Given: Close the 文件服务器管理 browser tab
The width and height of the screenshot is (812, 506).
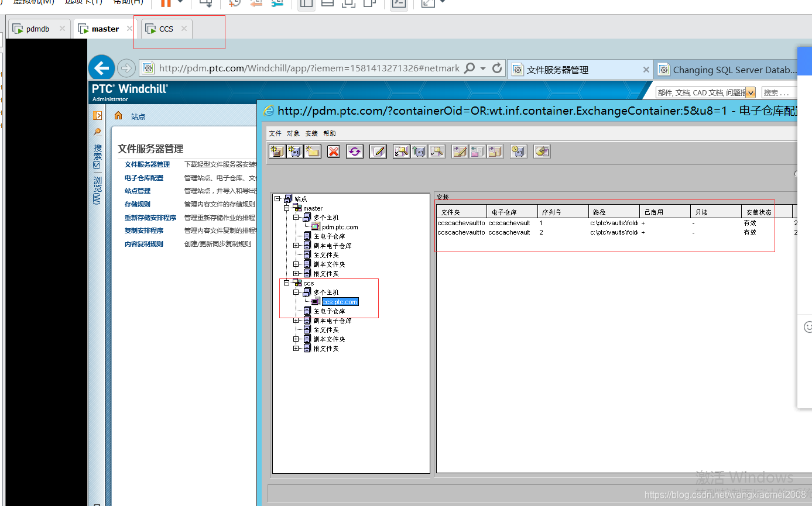Looking at the screenshot, I should (x=646, y=70).
